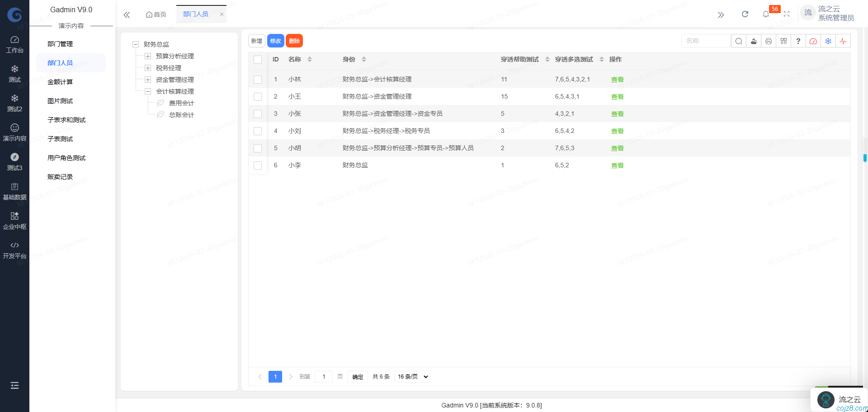Check the row checkbox for 小李
The width and height of the screenshot is (868, 412).
[x=258, y=166]
